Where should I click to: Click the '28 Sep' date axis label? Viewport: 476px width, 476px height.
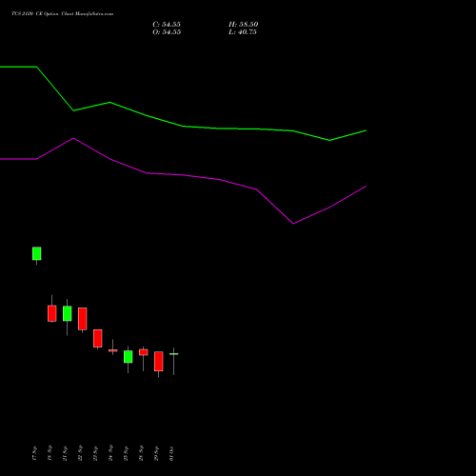141,453
